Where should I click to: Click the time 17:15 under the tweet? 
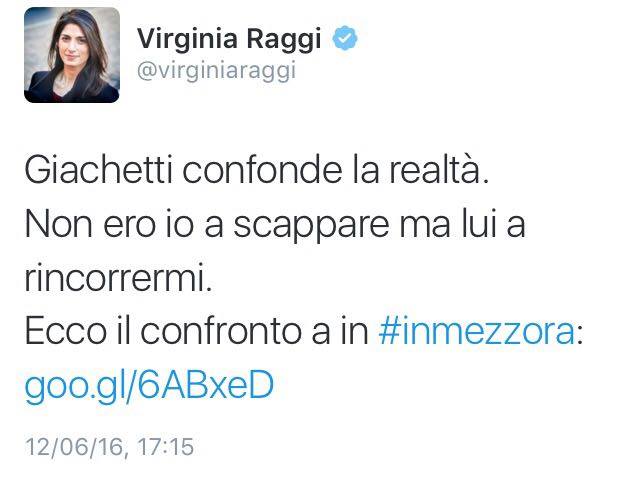pyautogui.click(x=165, y=446)
